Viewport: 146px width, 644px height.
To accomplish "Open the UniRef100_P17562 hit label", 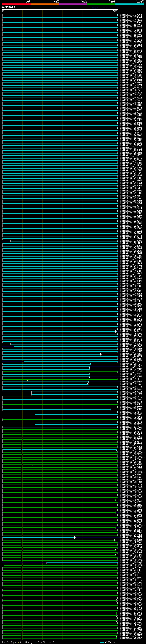I will (x=131, y=15).
